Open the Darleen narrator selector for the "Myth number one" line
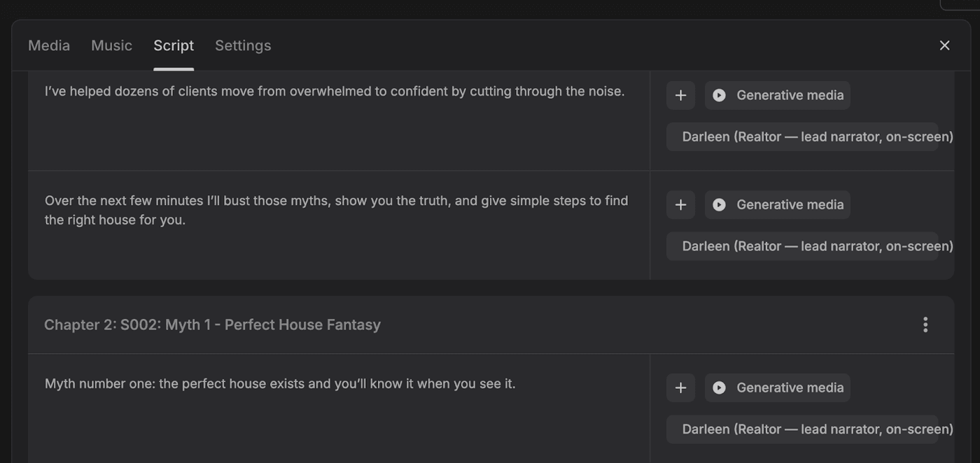The height and width of the screenshot is (463, 980). (802, 429)
